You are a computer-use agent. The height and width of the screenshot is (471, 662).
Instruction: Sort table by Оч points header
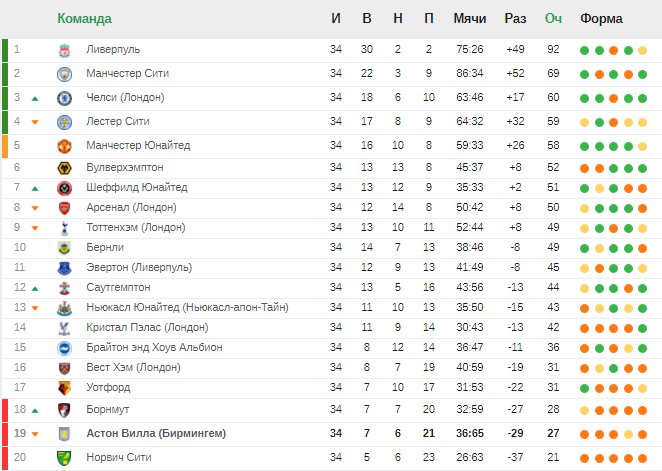click(553, 19)
